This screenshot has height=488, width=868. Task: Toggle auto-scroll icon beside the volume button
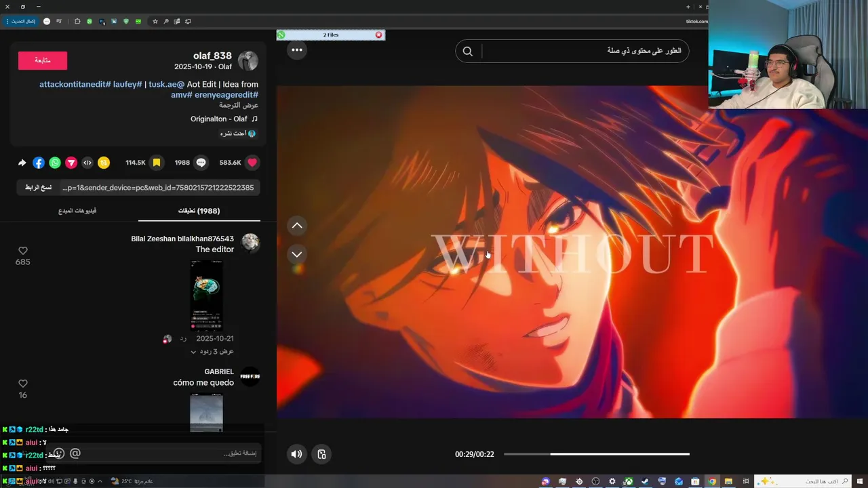click(x=322, y=454)
